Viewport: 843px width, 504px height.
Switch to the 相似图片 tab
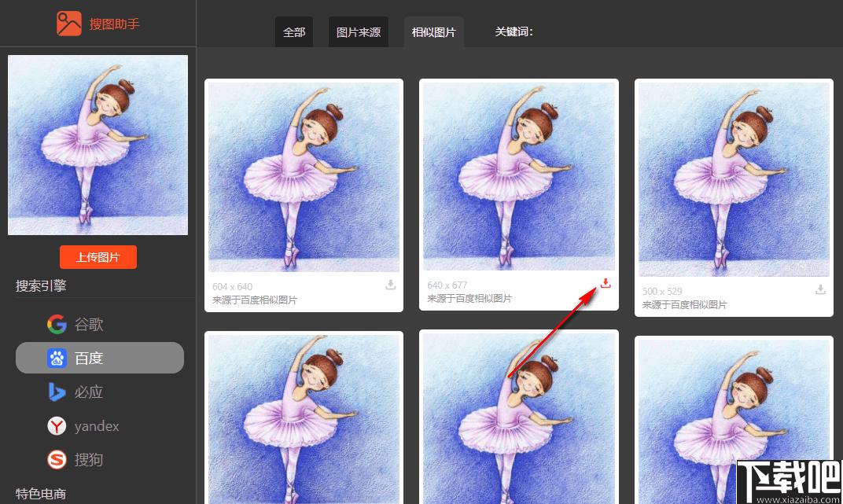coord(434,31)
